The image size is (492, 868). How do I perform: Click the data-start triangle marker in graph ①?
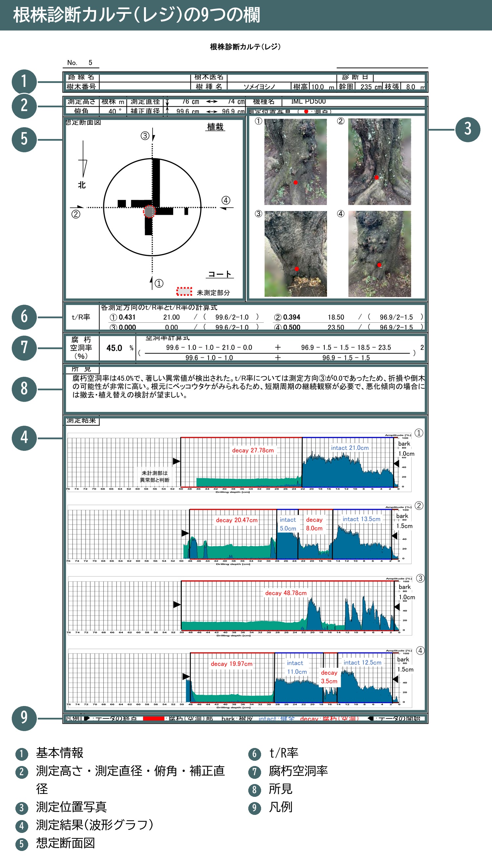[x=396, y=463]
